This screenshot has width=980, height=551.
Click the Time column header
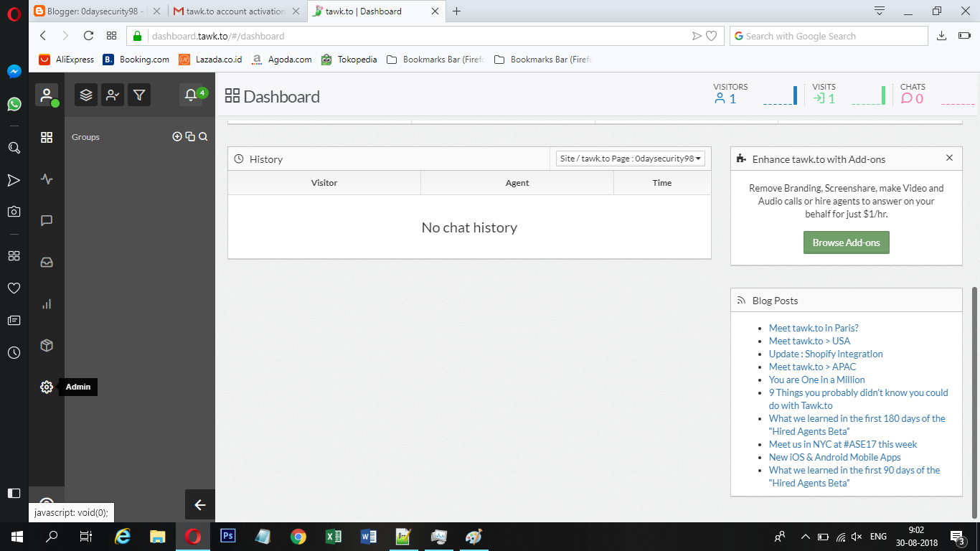662,183
